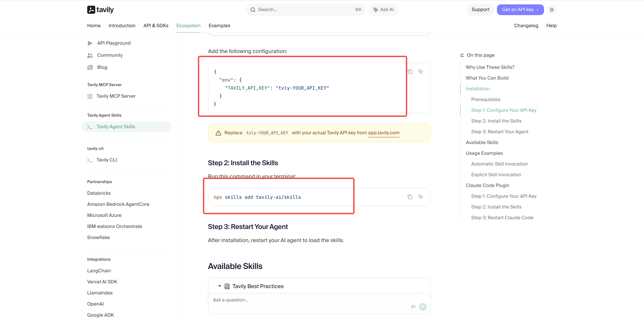Open the Community sidebar link

click(110, 55)
